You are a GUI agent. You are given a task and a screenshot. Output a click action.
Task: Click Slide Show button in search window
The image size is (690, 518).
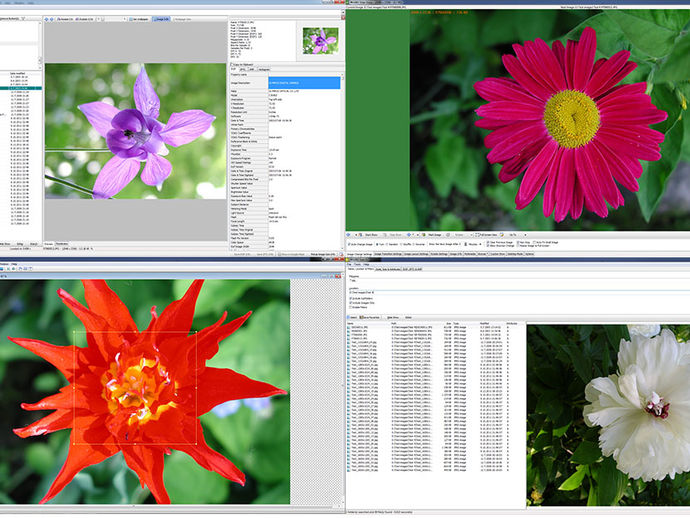(x=393, y=317)
